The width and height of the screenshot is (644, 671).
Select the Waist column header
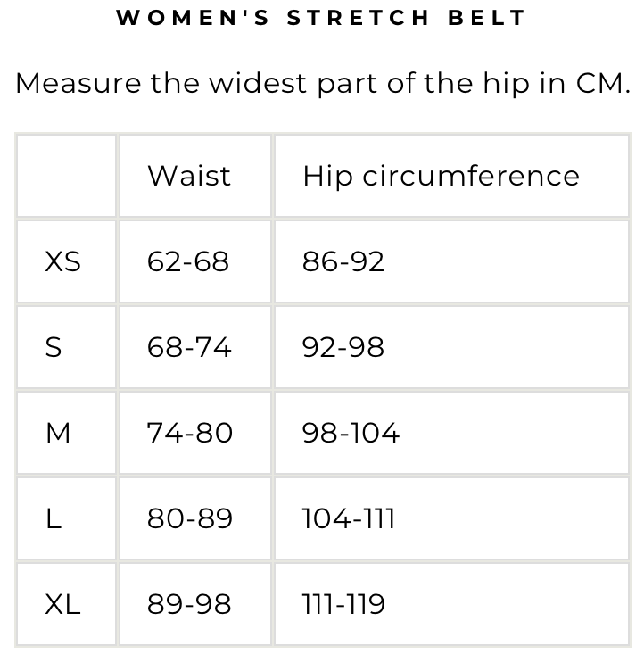189,176
